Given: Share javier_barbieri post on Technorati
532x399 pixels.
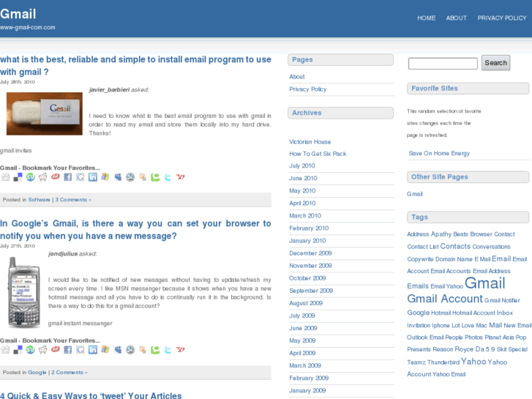Looking at the screenshot, I should pyautogui.click(x=155, y=177).
